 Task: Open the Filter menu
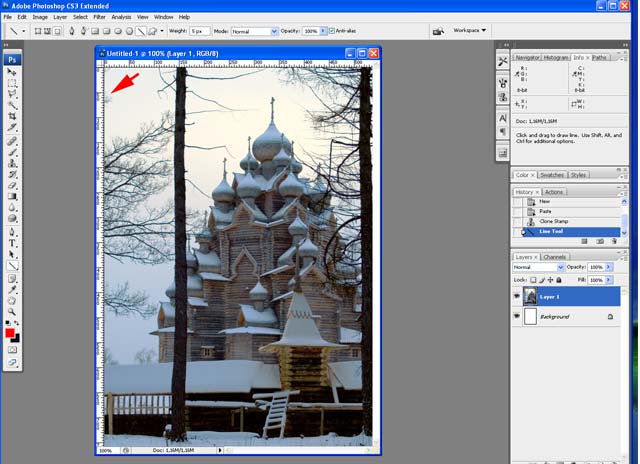(x=99, y=17)
